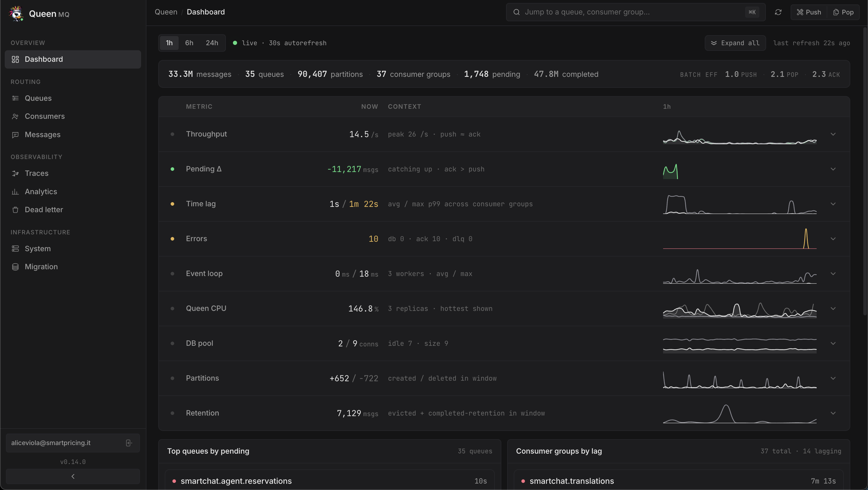Expand the Time lag metric details

click(833, 204)
